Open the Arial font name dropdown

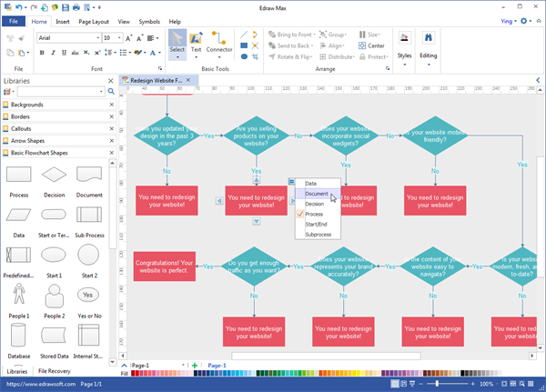tap(98, 37)
